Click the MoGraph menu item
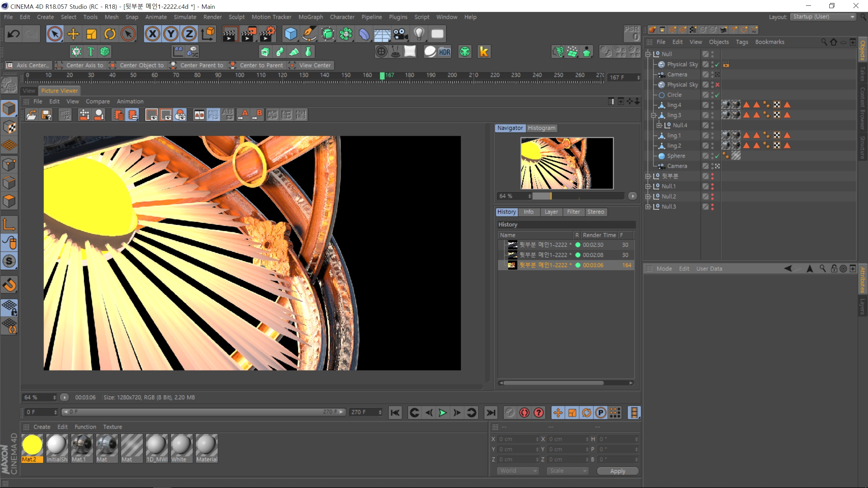868x488 pixels. click(310, 16)
